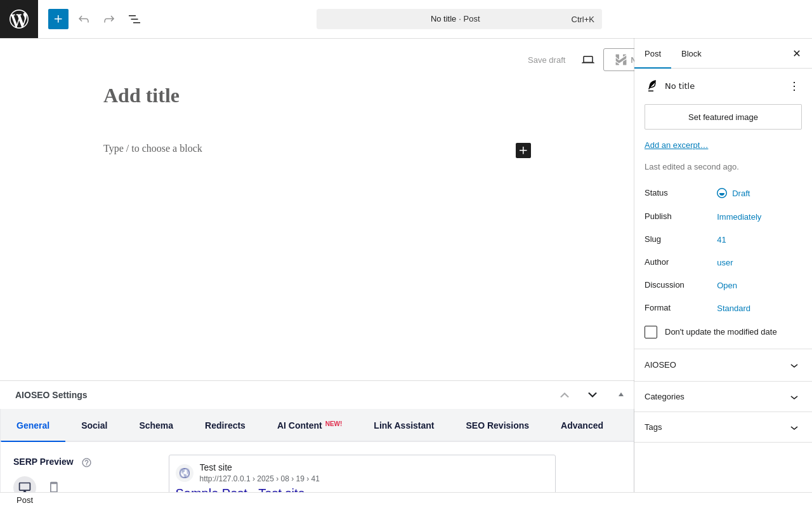Open the Link Assistant tab

point(404,425)
